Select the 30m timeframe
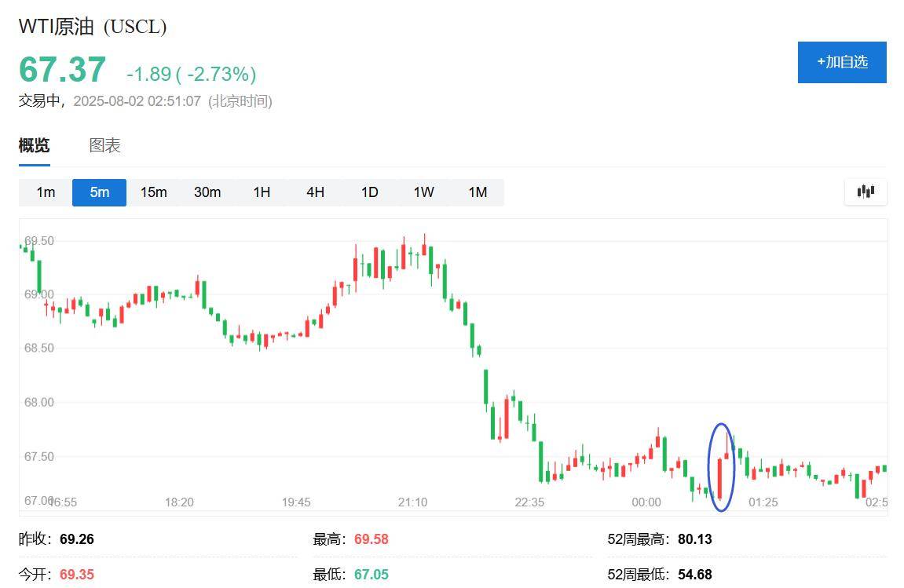The width and height of the screenshot is (904, 588). 207,192
